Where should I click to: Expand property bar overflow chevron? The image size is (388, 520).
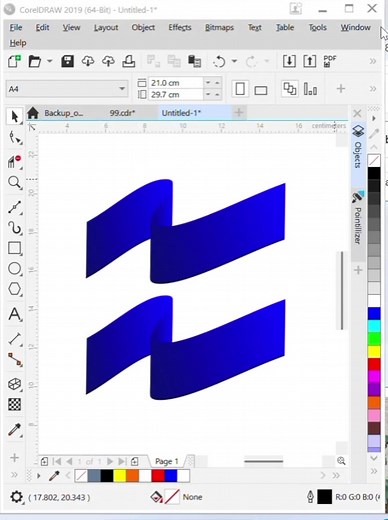click(x=373, y=89)
